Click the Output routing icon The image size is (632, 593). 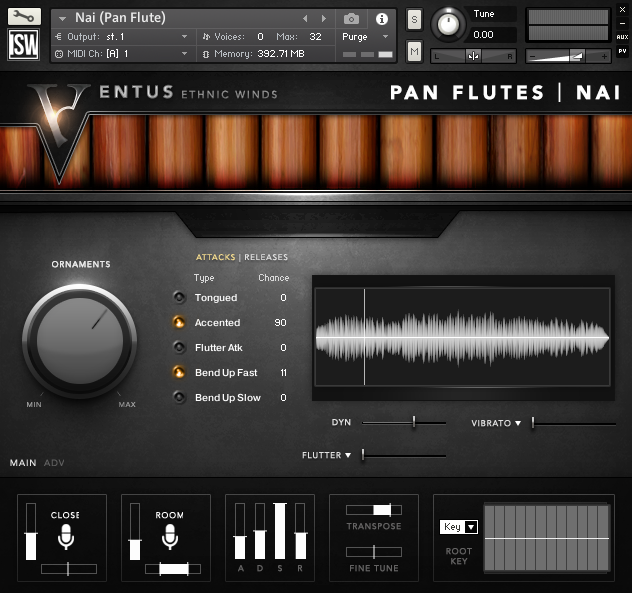click(x=58, y=37)
